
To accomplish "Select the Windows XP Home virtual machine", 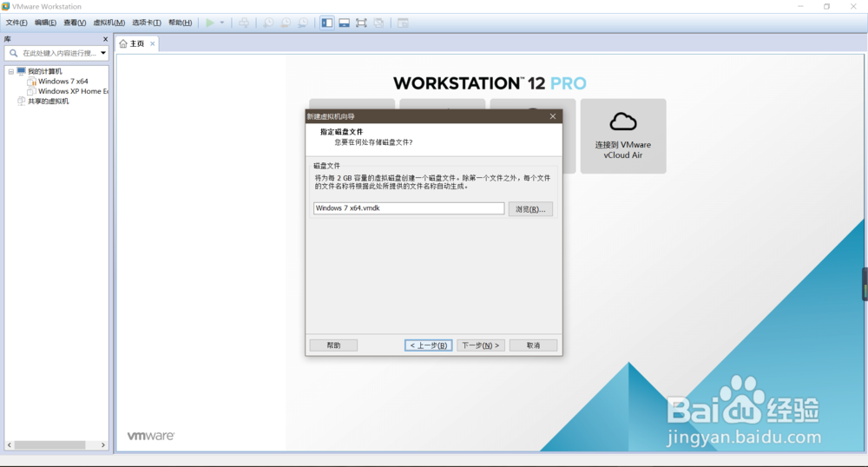I will click(73, 91).
